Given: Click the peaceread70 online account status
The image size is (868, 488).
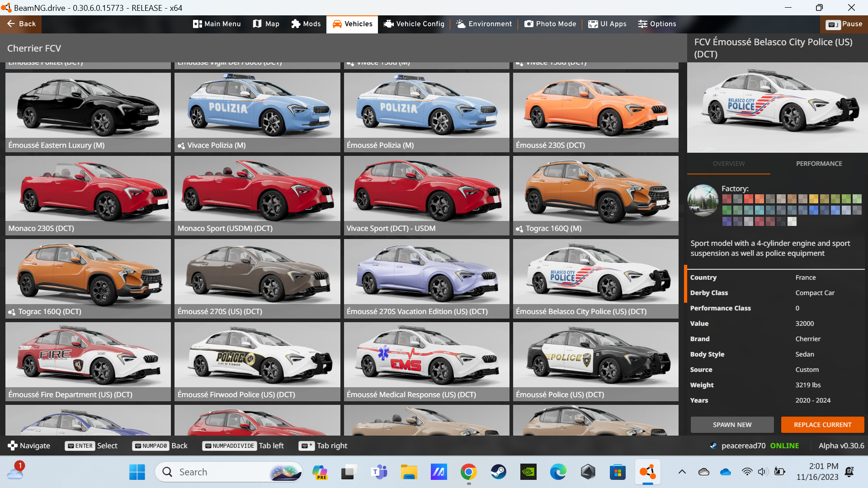Looking at the screenshot, I should (x=760, y=446).
